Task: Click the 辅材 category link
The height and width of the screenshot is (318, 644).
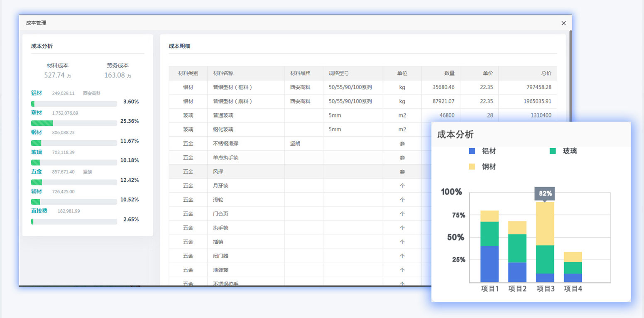Action: (x=36, y=191)
